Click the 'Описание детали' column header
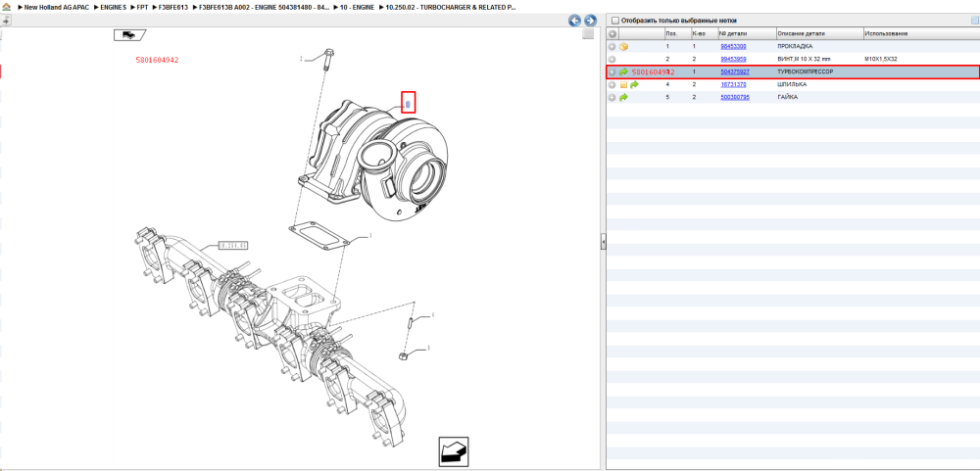The image size is (980, 471). pos(819,33)
